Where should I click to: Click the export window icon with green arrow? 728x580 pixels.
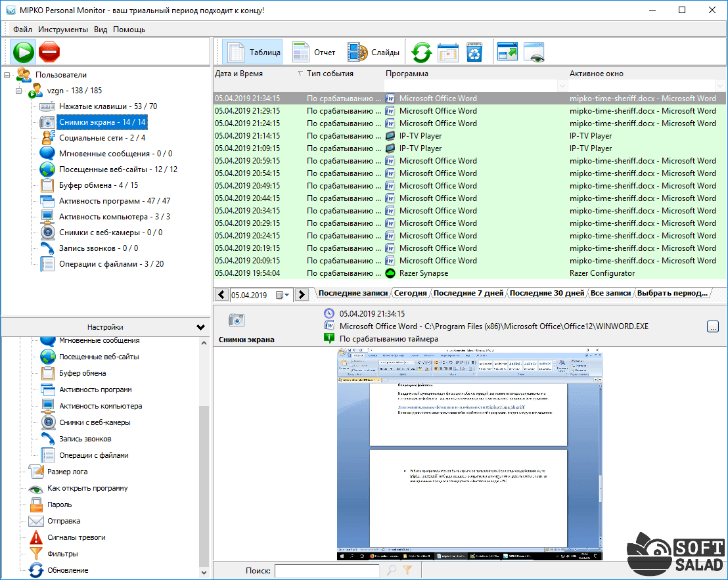coord(508,52)
